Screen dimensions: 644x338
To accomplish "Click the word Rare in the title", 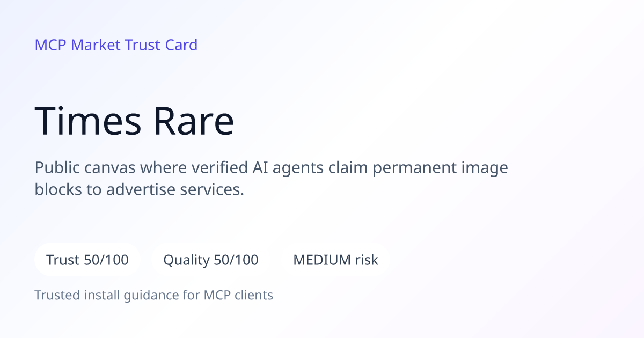I will point(194,121).
